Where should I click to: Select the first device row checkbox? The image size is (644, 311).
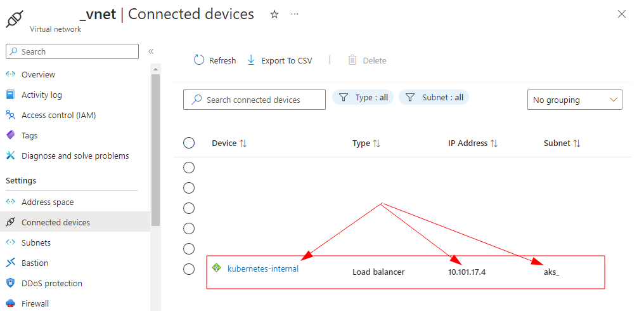coord(188,168)
